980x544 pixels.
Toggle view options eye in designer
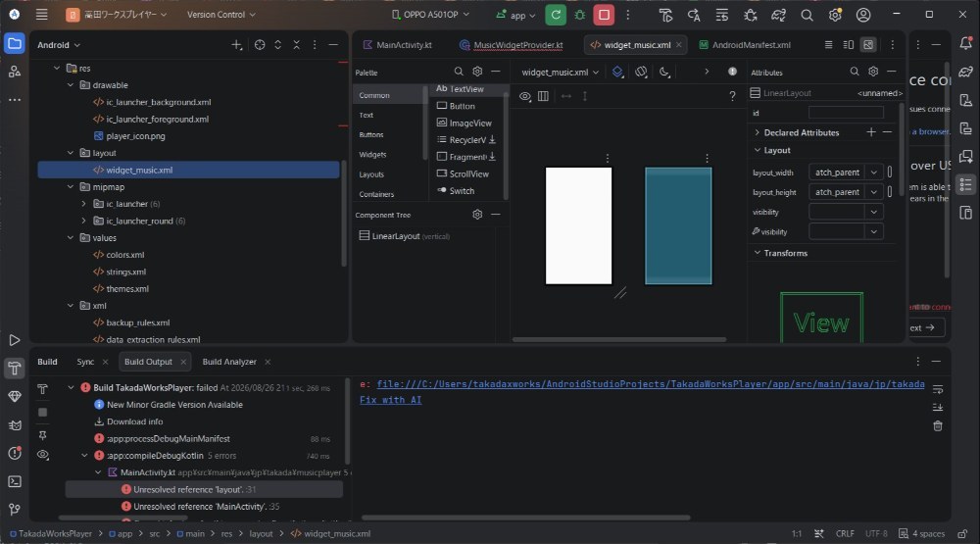525,96
